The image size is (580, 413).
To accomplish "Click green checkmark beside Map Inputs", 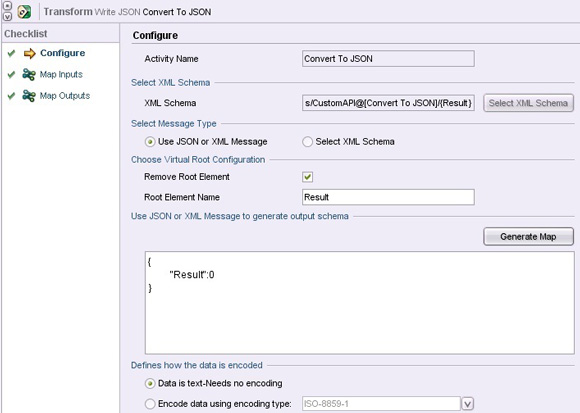I will pos(11,74).
